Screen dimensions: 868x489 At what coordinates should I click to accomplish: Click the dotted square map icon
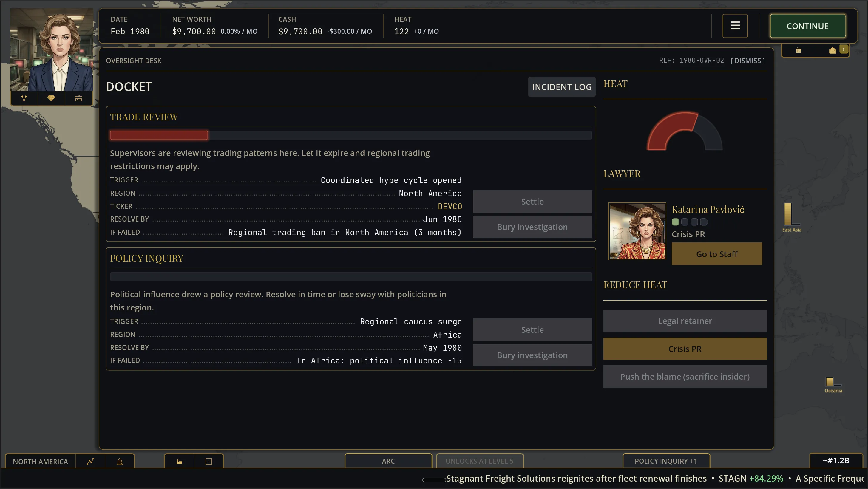point(208,461)
